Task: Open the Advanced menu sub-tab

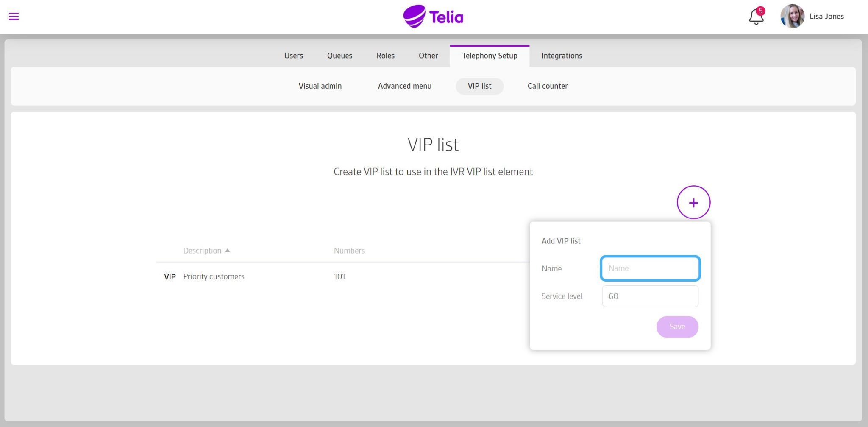Action: coord(405,86)
